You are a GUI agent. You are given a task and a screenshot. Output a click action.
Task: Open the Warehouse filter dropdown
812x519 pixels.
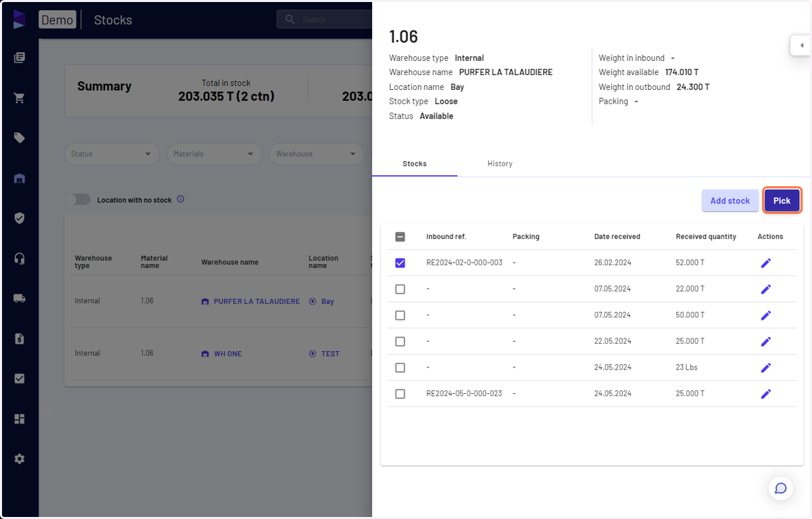[x=317, y=154]
